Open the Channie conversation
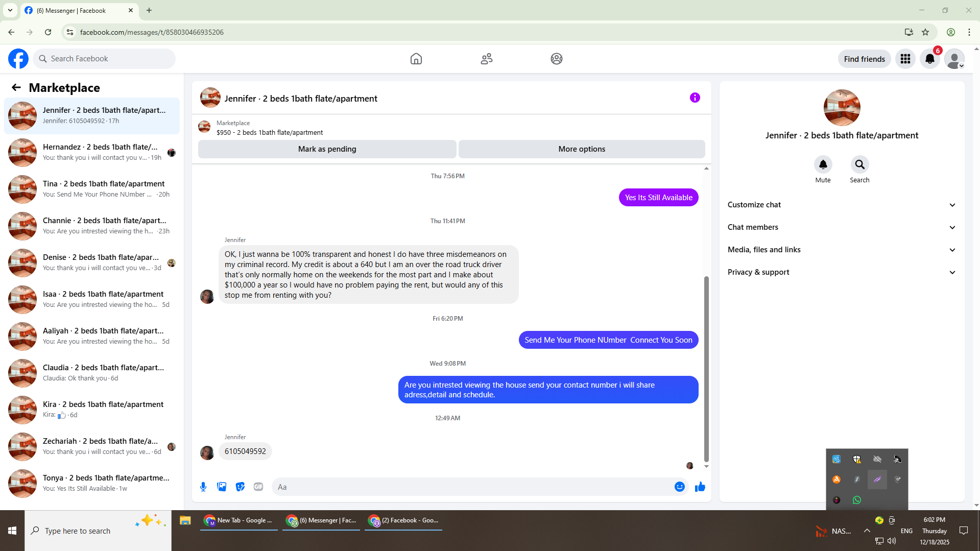 tap(92, 226)
